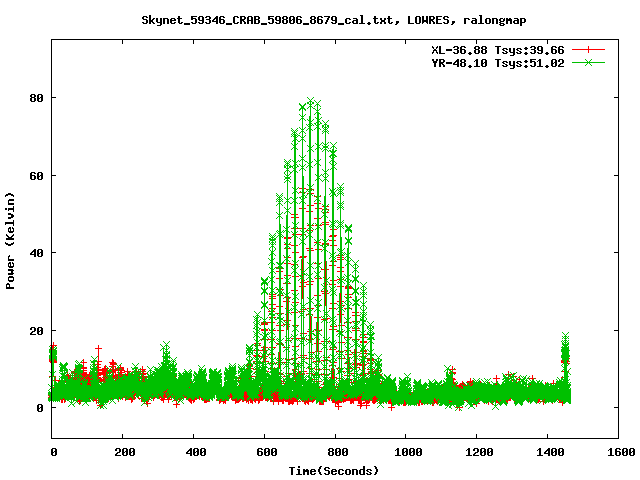The width and height of the screenshot is (640, 480).
Task: Click the 'Power (Kelvin)' y-axis label
Action: coord(10,241)
